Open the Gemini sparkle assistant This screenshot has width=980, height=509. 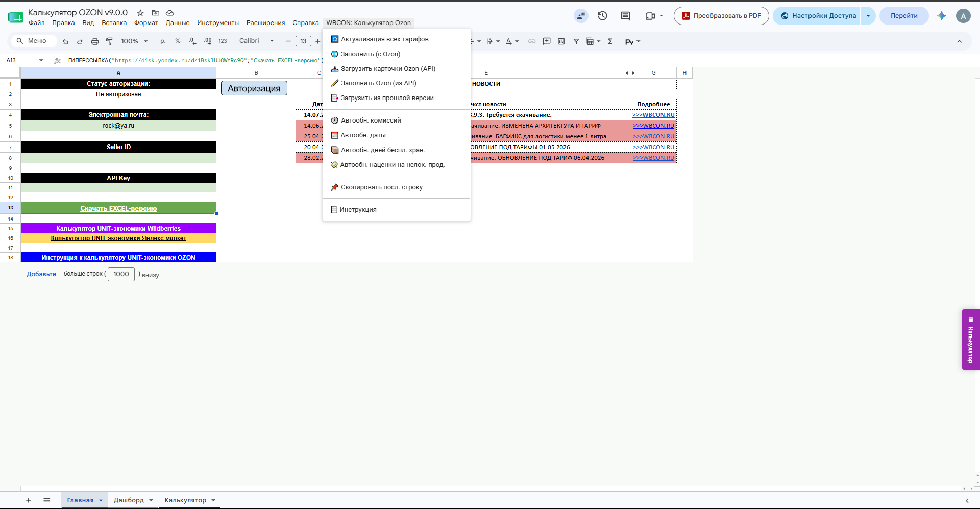click(x=942, y=16)
